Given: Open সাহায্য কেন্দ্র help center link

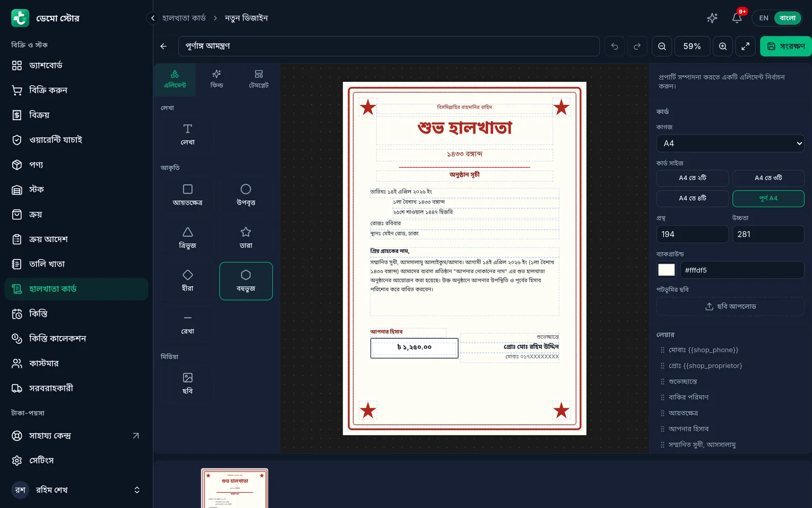Looking at the screenshot, I should click(76, 436).
